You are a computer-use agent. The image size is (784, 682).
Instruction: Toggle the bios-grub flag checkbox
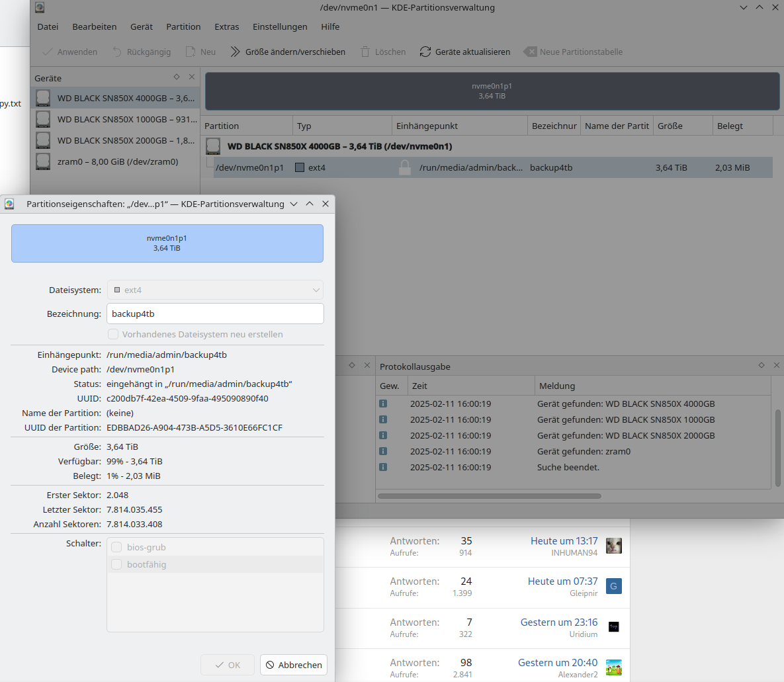(x=116, y=547)
